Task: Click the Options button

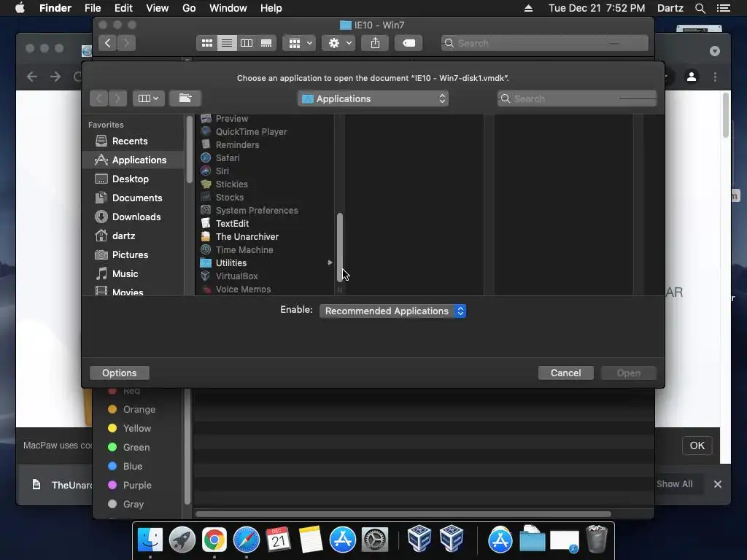Action: 119,373
